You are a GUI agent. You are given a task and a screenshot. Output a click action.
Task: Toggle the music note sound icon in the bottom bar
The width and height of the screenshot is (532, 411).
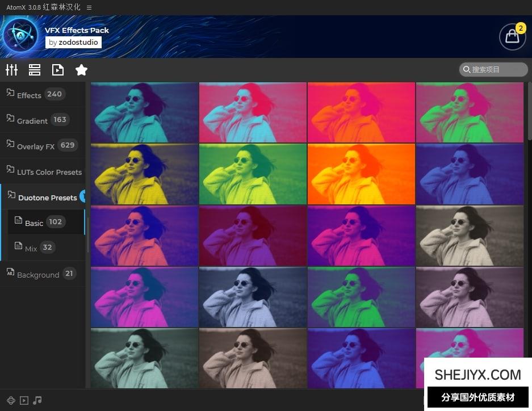pyautogui.click(x=37, y=400)
